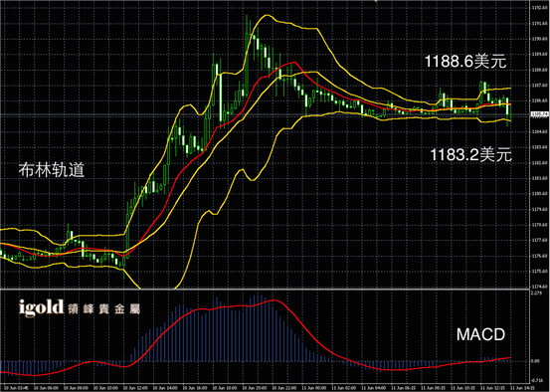Click the 2.279 MACD scale value
The height and width of the screenshot is (392, 550).
tap(536, 294)
